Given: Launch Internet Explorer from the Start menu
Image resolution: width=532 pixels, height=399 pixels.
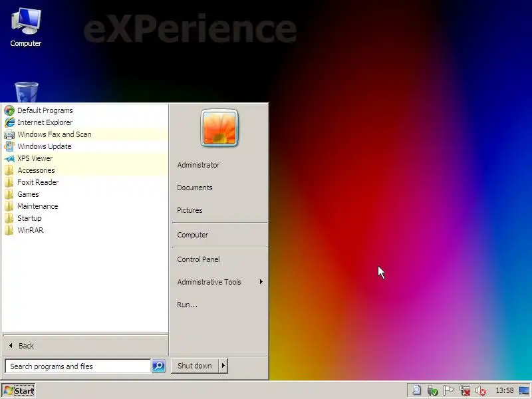Looking at the screenshot, I should (85, 122).
